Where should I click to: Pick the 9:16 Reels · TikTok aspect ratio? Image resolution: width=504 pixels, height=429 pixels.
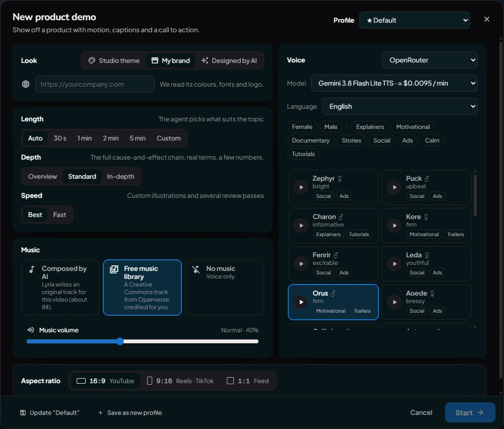click(180, 381)
